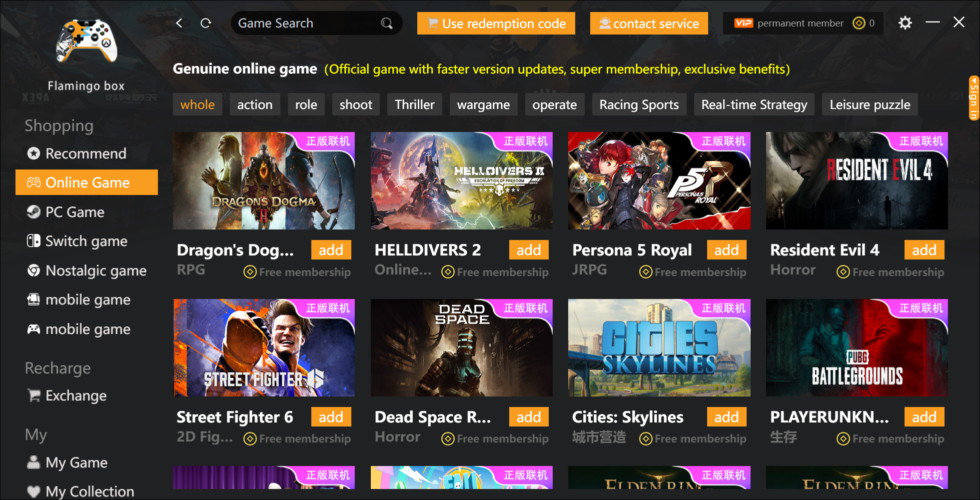The height and width of the screenshot is (500, 980).
Task: Click the Exchange cart icon
Action: tap(33, 395)
